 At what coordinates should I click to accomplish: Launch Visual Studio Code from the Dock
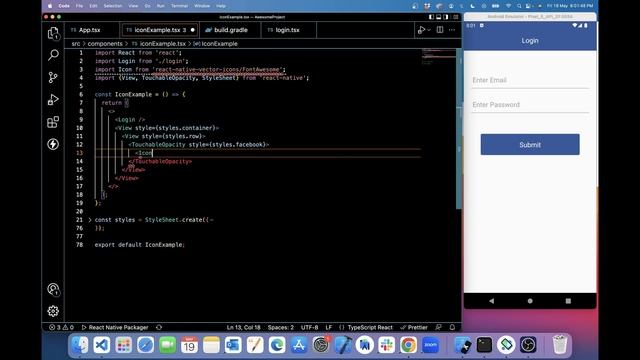[x=102, y=345]
